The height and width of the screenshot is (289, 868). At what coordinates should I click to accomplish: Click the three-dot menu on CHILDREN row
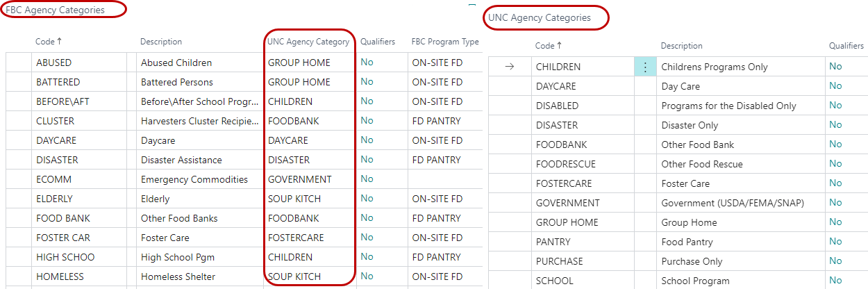click(x=645, y=67)
